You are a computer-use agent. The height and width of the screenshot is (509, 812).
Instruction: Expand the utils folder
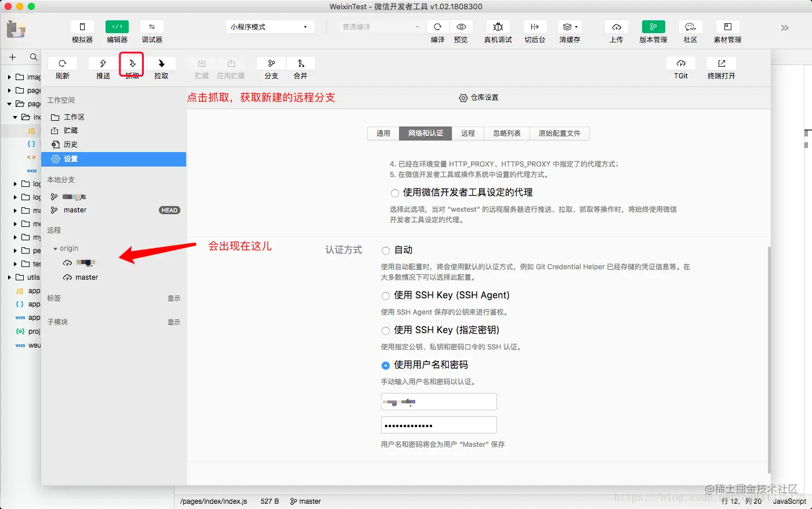click(x=9, y=277)
